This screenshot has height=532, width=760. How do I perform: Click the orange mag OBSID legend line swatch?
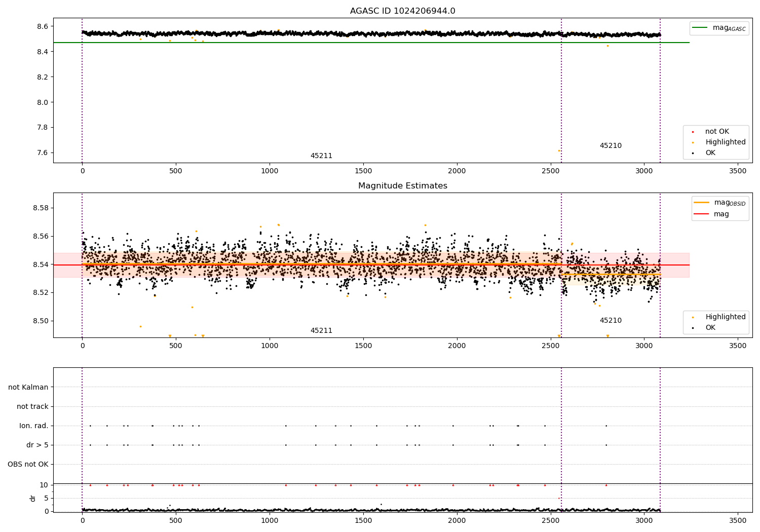click(701, 203)
